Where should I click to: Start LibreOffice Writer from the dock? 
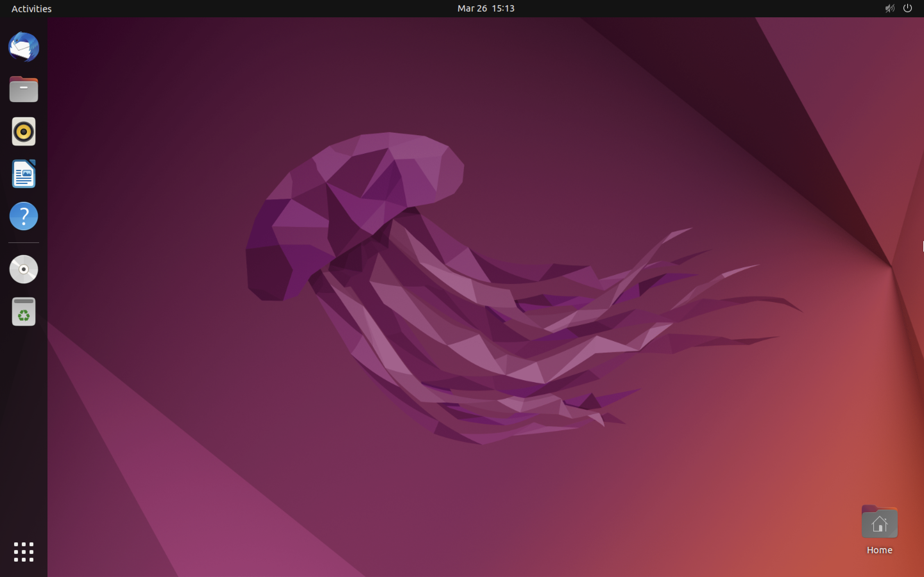tap(24, 174)
